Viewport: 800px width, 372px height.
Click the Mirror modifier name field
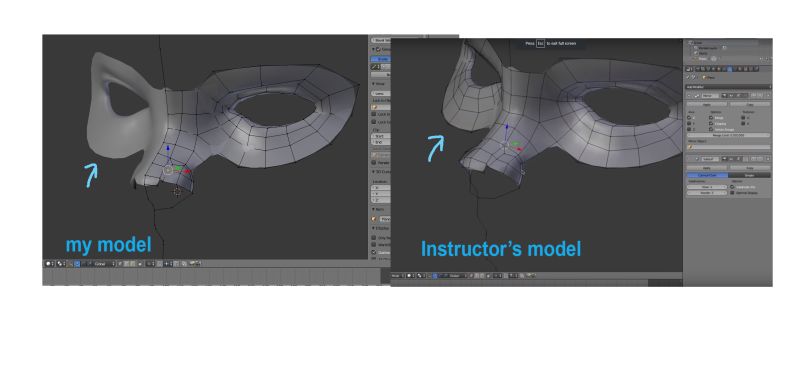point(711,96)
